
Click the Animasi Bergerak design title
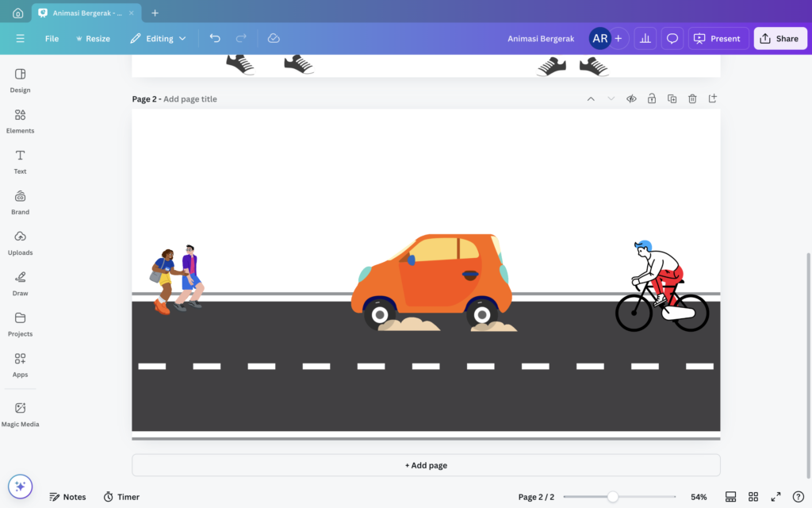(541, 38)
